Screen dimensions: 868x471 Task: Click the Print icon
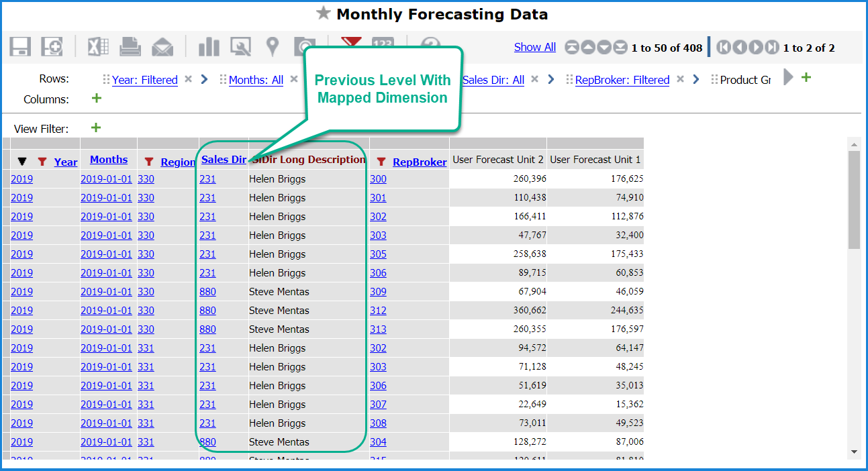(x=130, y=47)
